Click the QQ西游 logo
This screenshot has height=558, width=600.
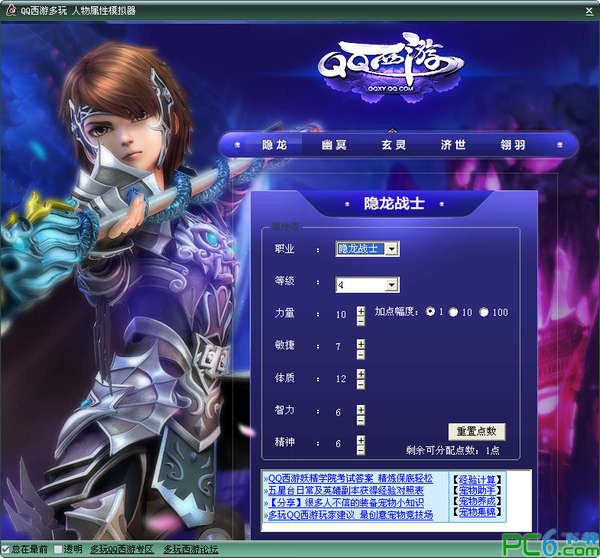click(391, 68)
